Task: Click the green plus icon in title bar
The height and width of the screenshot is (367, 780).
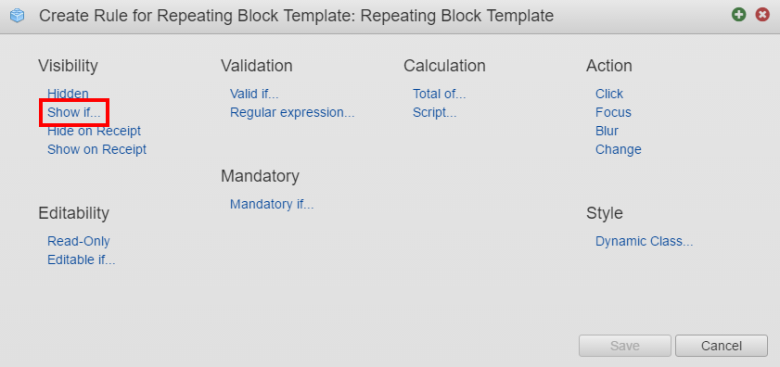Action: pyautogui.click(x=739, y=15)
